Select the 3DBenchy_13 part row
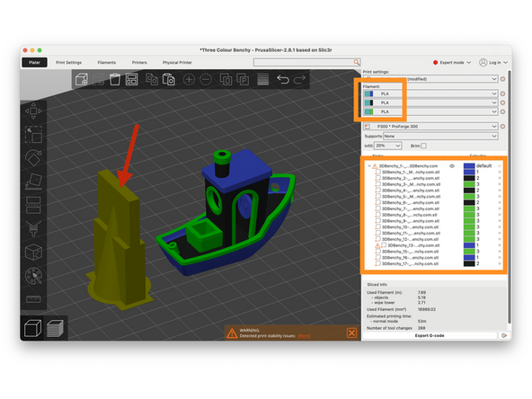 (x=434, y=245)
